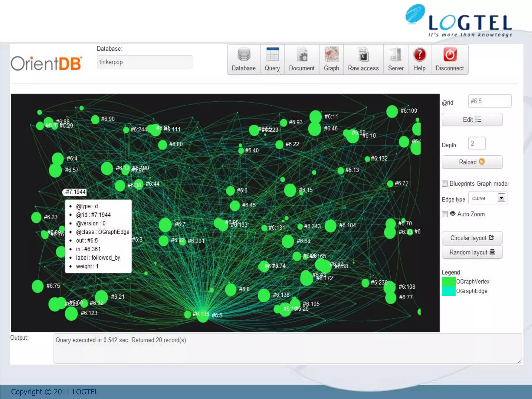Viewport: 532px width, 399px height.
Task: Open the Document toolbar section
Action: 302,59
